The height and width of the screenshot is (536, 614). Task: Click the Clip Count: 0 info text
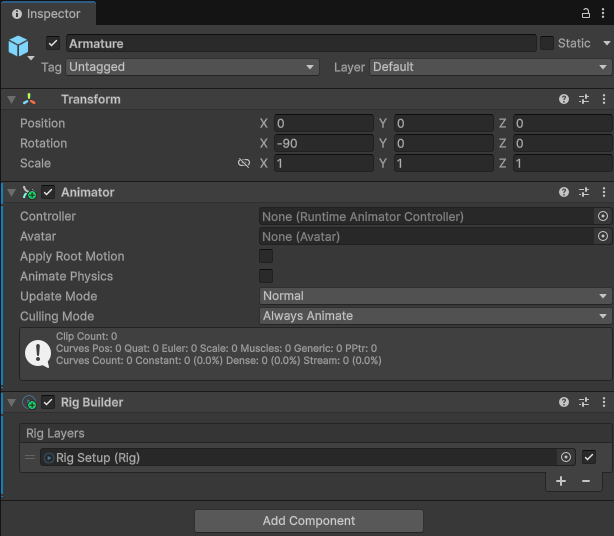87,336
